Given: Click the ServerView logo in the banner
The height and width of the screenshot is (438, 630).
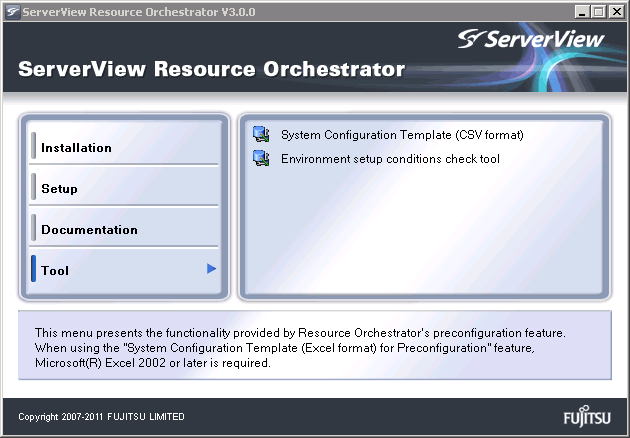Looking at the screenshot, I should click(531, 39).
